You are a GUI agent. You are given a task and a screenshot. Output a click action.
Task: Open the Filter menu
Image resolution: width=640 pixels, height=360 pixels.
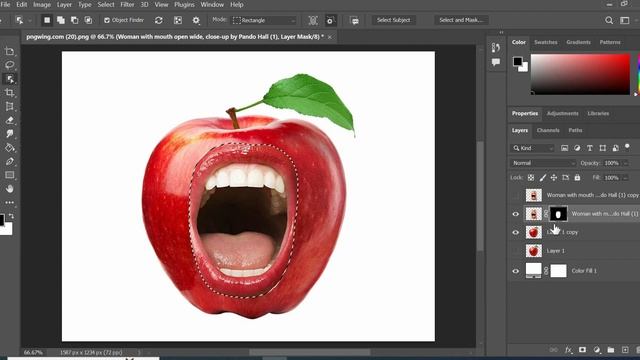pyautogui.click(x=127, y=4)
